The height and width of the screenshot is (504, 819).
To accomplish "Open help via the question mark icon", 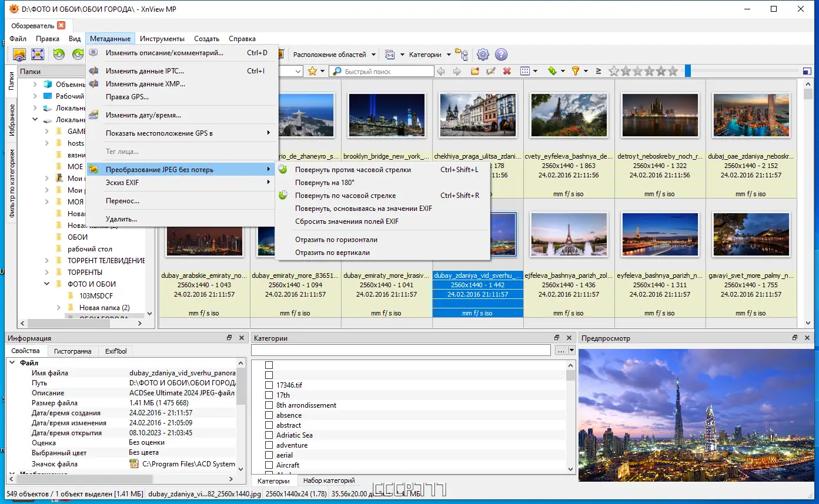I will coord(501,55).
